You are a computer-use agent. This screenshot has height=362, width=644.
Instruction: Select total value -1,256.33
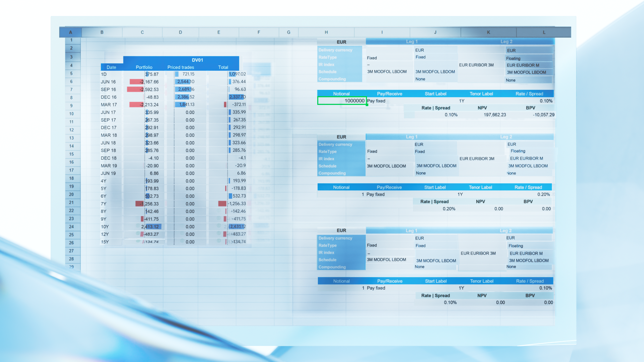coord(237,203)
